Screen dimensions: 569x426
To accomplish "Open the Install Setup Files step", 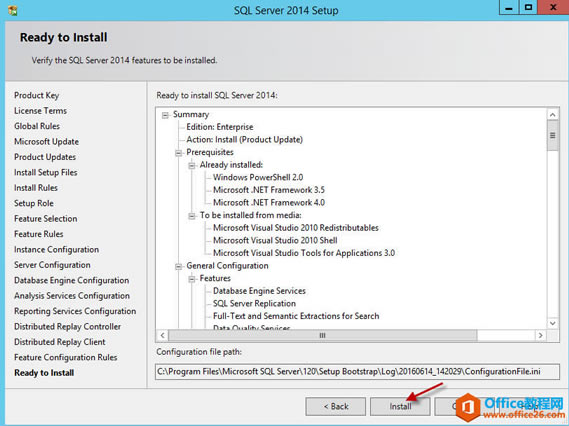I will tap(46, 172).
